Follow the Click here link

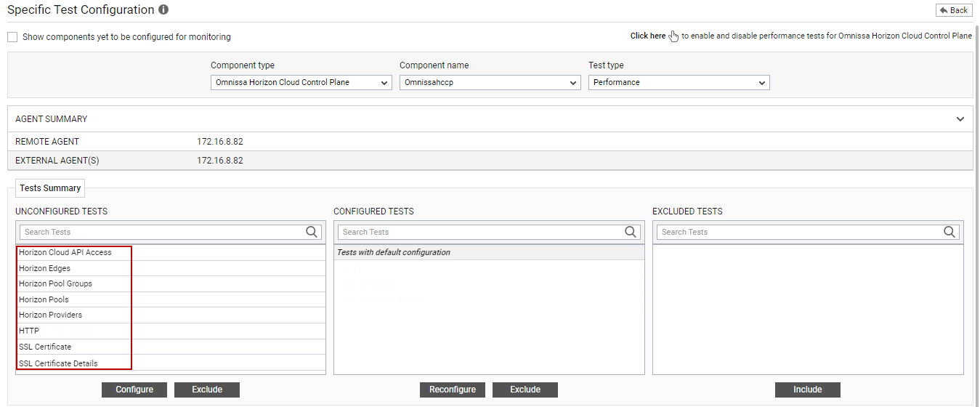click(x=648, y=36)
